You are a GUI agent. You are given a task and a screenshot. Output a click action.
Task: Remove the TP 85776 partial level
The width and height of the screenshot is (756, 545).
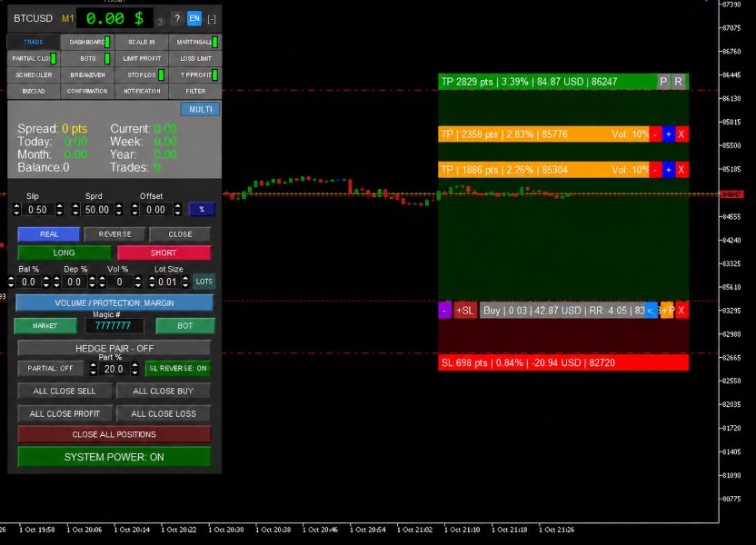coord(681,134)
